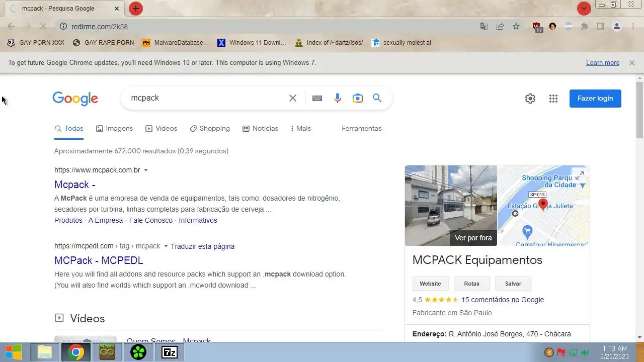Click the Fazer login button

coord(595,99)
